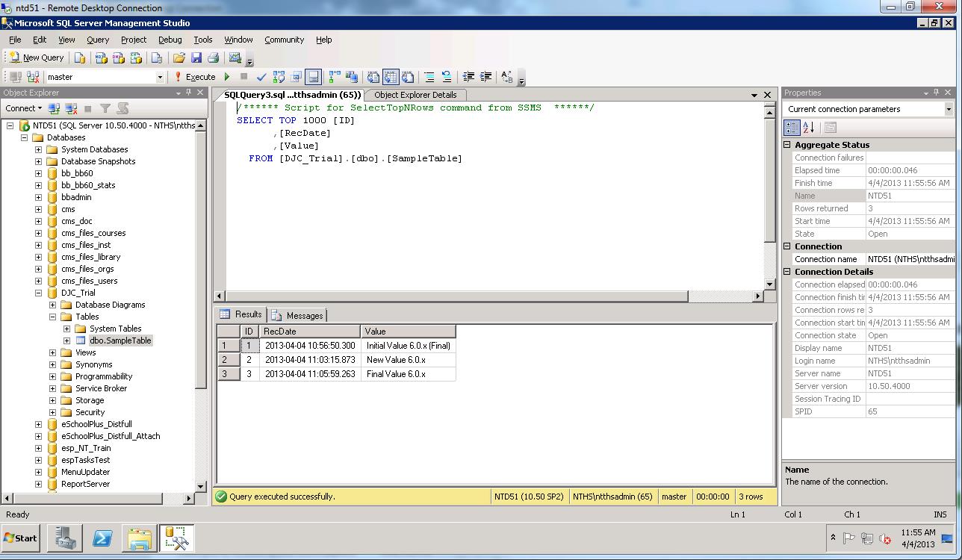Click the Categorized view icon in Properties
Screen dimensions: 962x560
792,128
